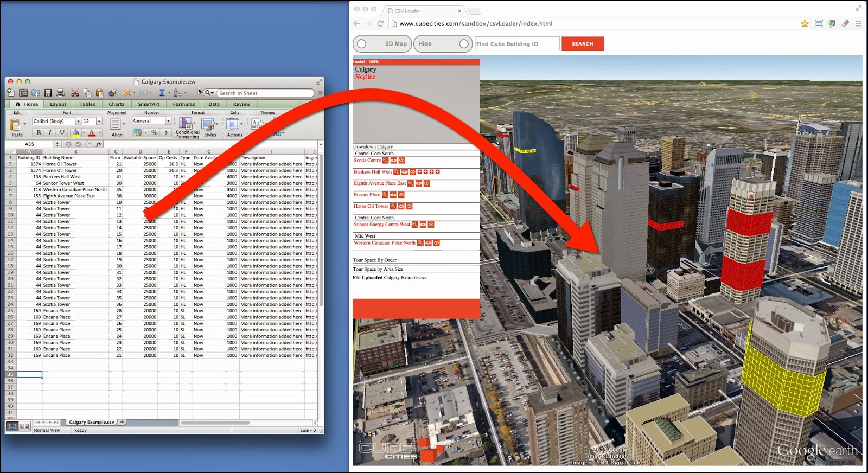
Task: Click the insert function fx icon
Action: [99, 144]
